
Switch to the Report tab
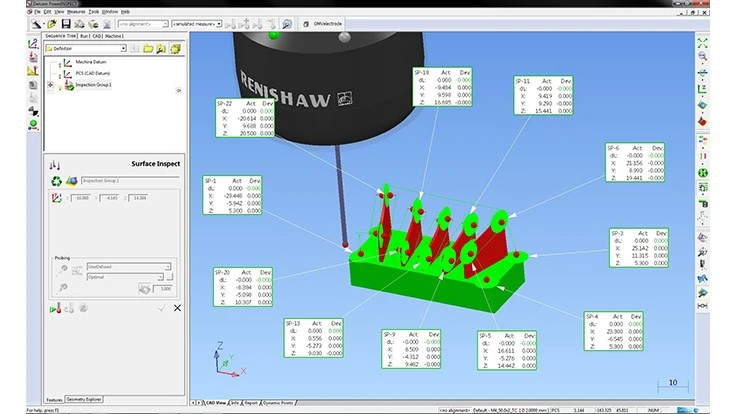click(x=249, y=403)
